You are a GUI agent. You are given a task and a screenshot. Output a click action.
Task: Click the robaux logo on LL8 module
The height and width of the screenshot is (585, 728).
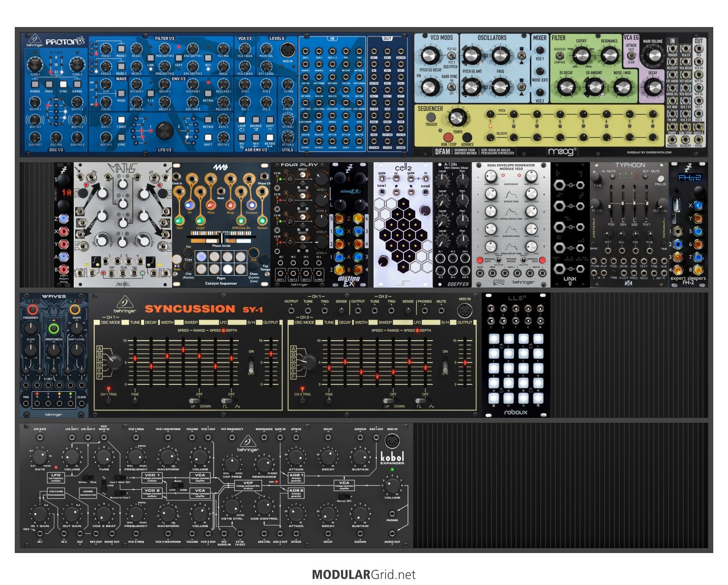click(516, 412)
